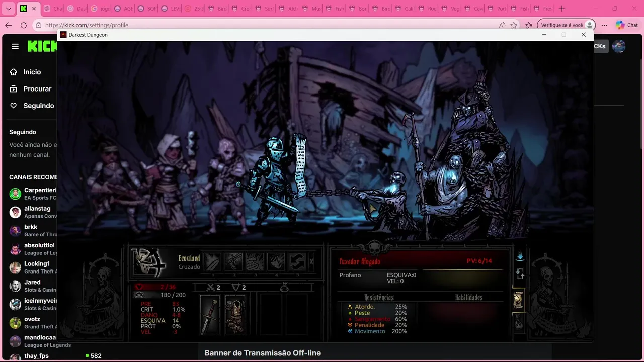Click the swap arrows icon below blue arrow

[520, 274]
